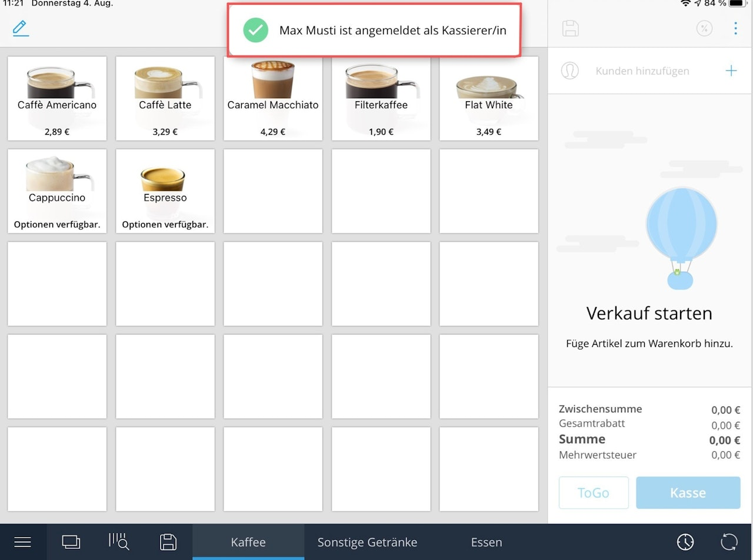Open the barcode search icon
This screenshot has height=560, width=753.
(119, 542)
